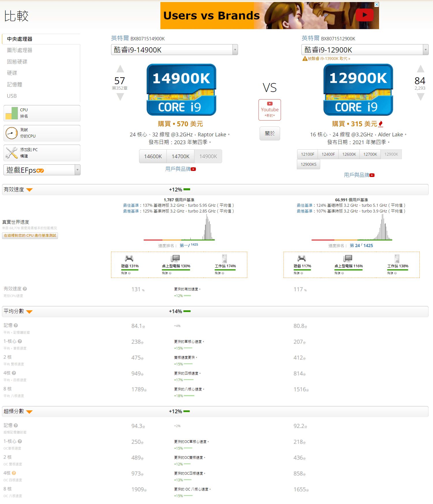433x504 pixels.
Task: Click workstation tower icon above 工作站 174%
Action: coord(224,258)
